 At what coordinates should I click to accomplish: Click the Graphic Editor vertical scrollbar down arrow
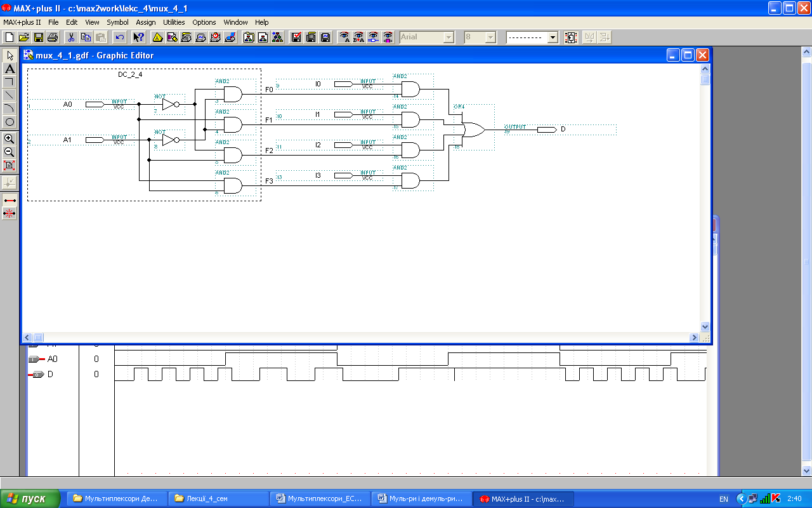click(705, 326)
